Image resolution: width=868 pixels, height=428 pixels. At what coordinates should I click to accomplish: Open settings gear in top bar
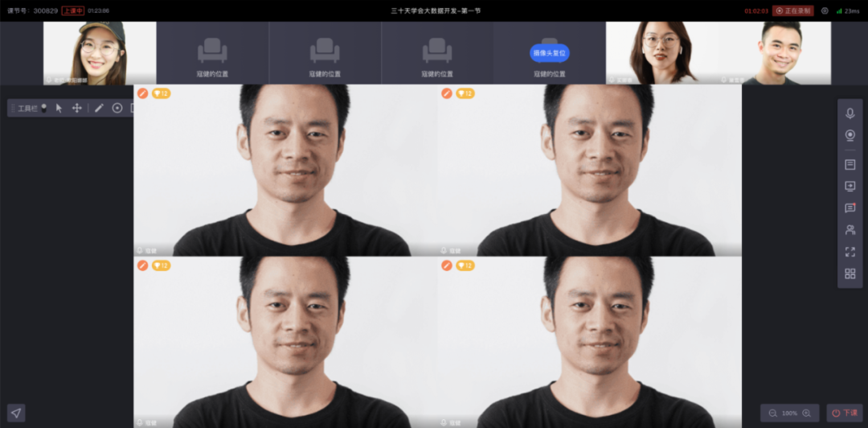pos(825,10)
